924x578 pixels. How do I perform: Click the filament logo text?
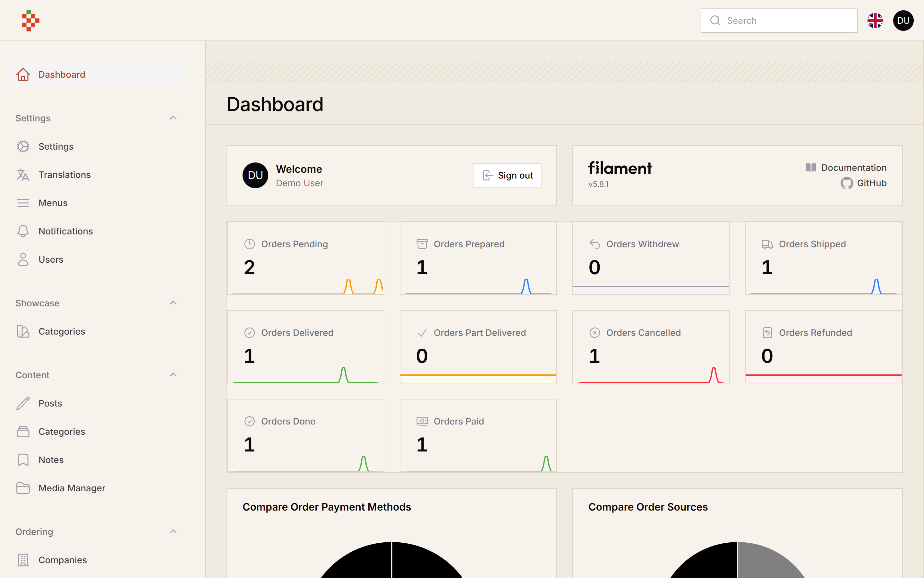620,168
